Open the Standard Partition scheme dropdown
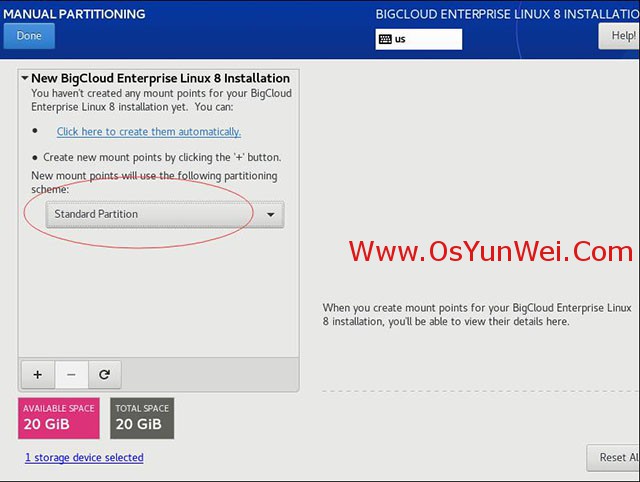The image size is (640, 482). [x=165, y=214]
